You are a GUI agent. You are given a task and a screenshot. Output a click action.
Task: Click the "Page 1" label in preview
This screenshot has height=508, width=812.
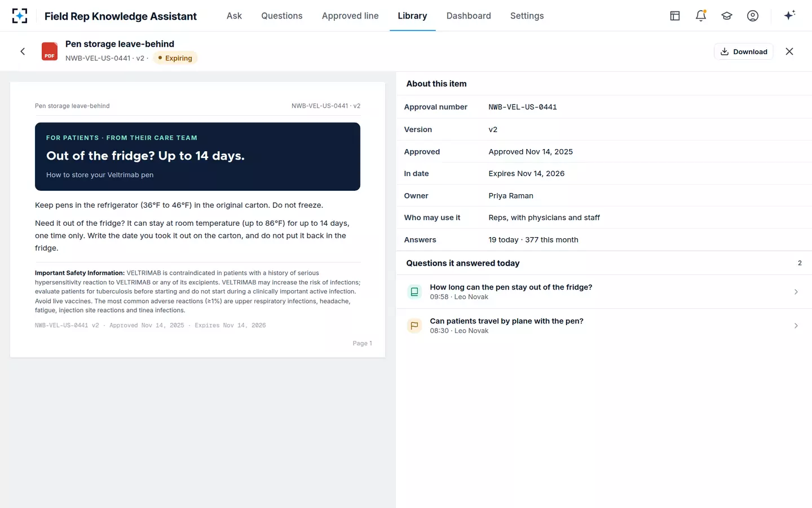click(363, 343)
